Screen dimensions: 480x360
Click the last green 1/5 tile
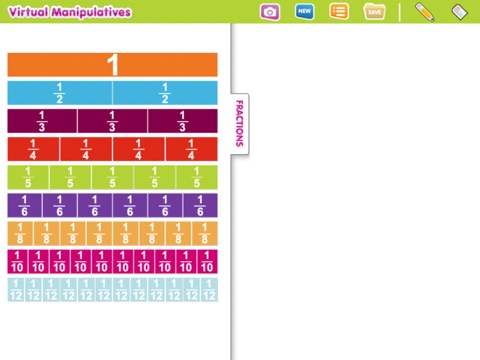197,177
